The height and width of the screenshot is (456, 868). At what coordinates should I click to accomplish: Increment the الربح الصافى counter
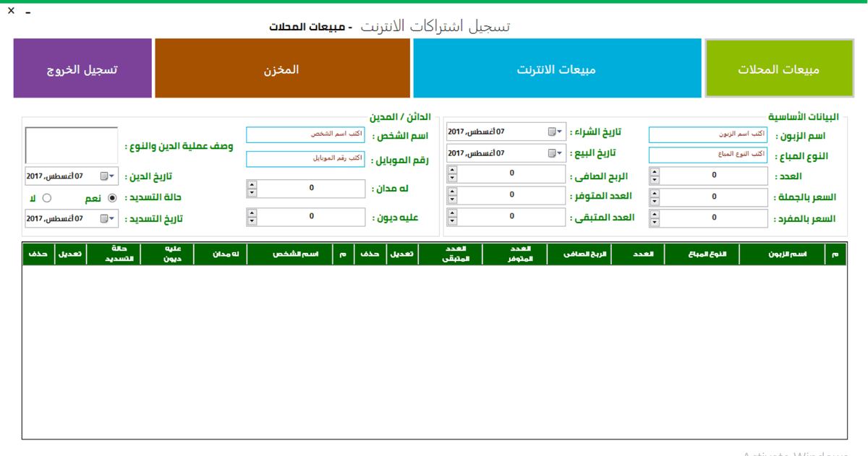point(452,170)
